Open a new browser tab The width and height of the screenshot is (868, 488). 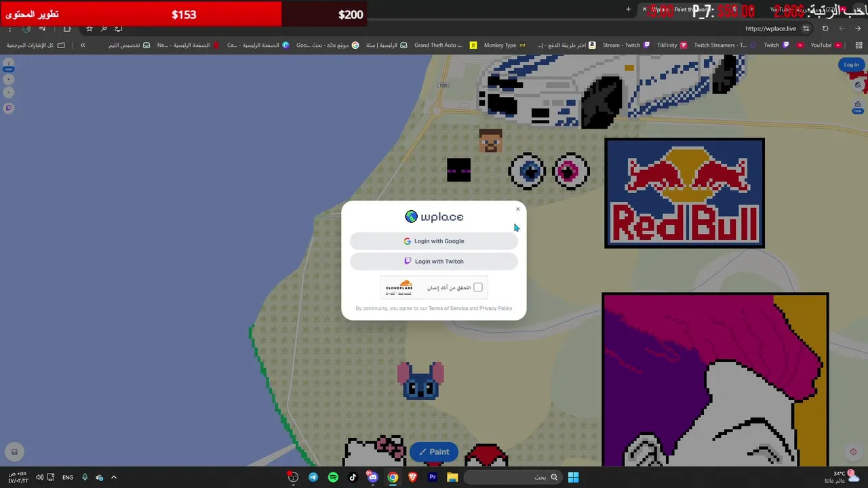628,9
